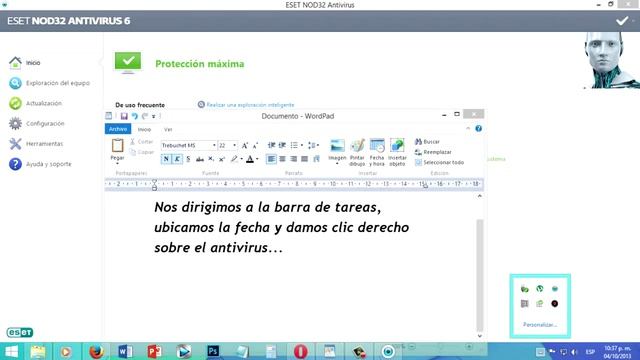The image size is (640, 360).
Task: Apply the text highlight color marker
Action: (234, 159)
